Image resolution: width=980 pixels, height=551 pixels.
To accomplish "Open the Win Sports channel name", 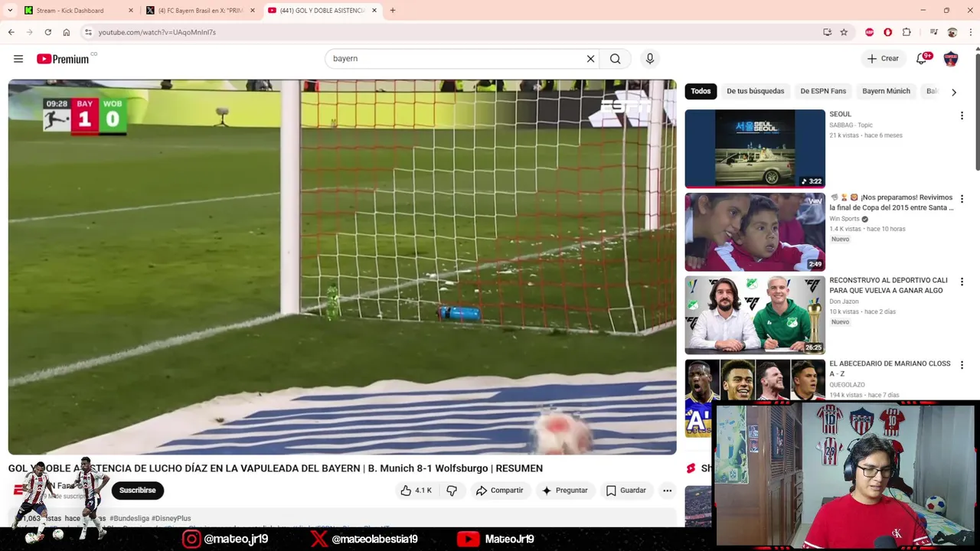I will pos(844,219).
